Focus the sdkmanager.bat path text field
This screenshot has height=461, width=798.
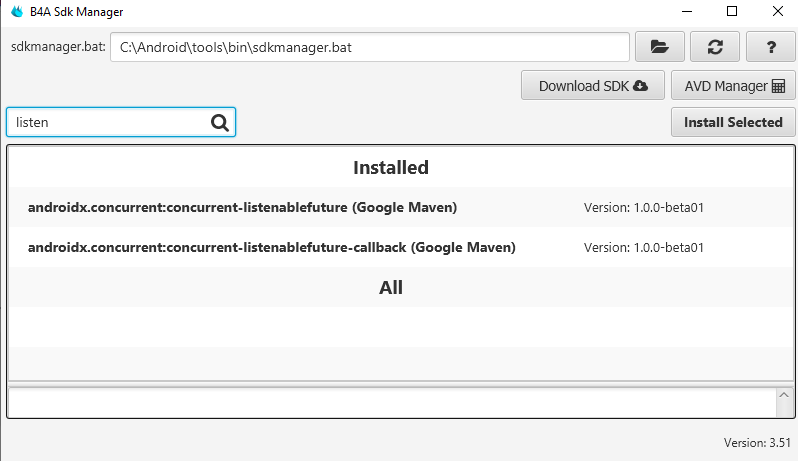coord(370,47)
